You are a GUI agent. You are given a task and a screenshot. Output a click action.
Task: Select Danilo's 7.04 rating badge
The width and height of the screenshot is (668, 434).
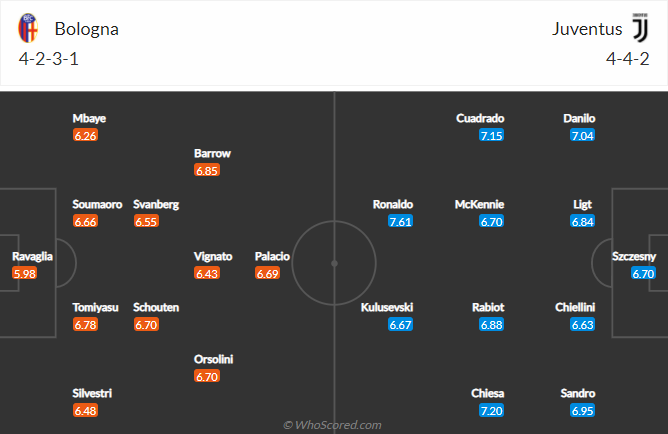tap(582, 135)
